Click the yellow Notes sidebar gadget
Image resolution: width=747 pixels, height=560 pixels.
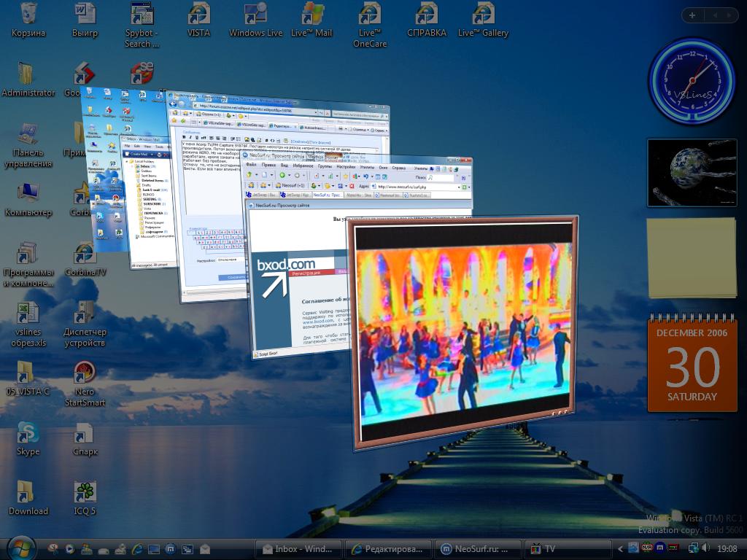pos(692,257)
